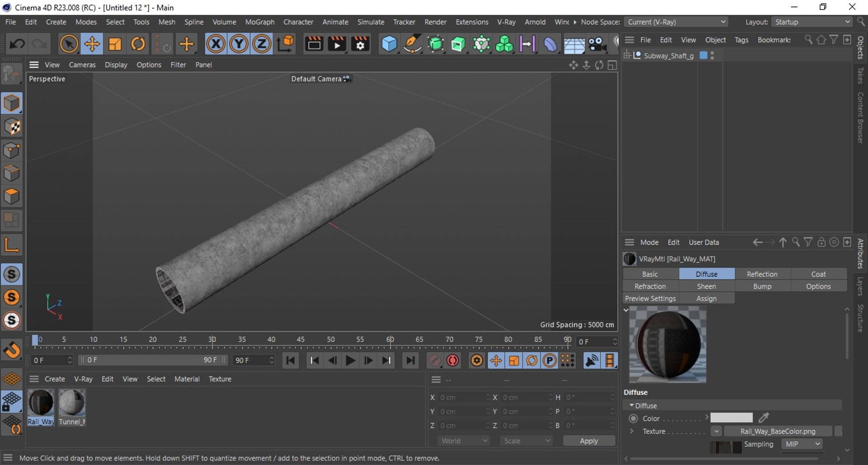
Task: Click the Camera object icon
Action: (x=597, y=44)
